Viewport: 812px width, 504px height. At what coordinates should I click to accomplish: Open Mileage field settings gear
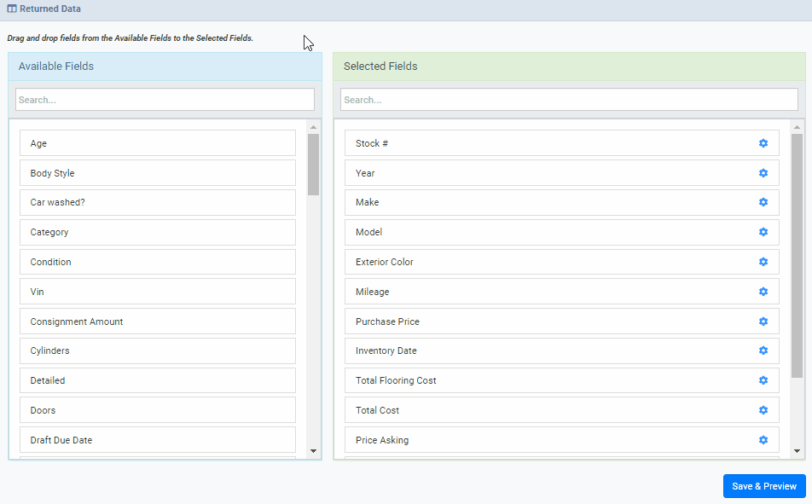(763, 292)
